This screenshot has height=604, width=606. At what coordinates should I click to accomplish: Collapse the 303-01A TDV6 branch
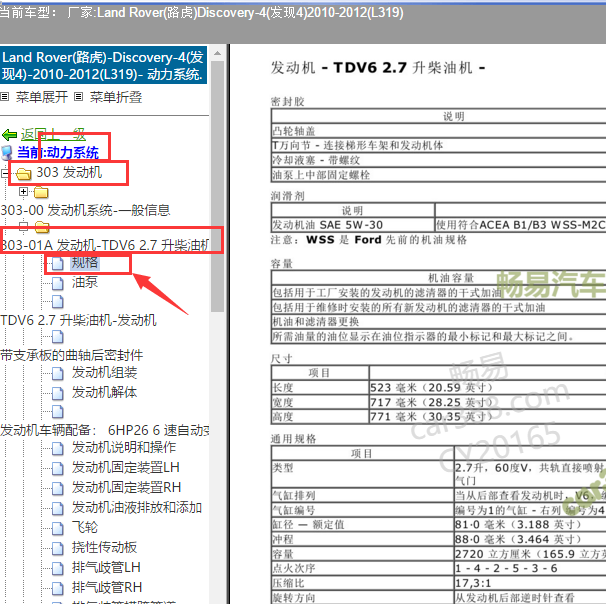[x=23, y=226]
